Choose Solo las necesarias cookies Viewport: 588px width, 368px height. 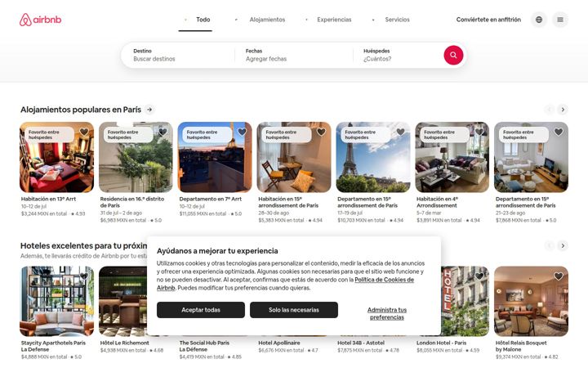click(294, 310)
